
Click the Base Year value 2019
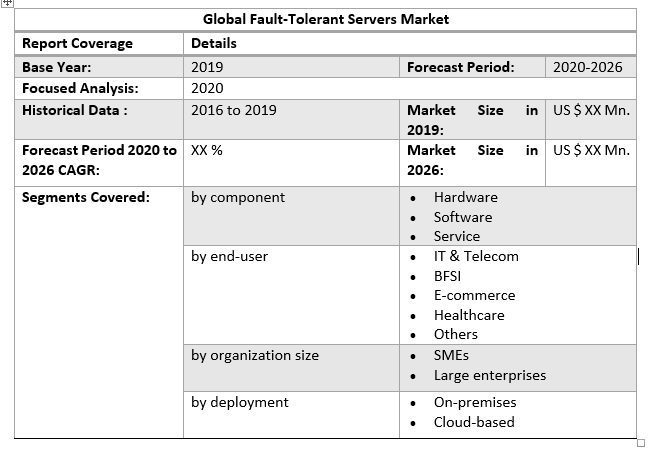(x=207, y=67)
